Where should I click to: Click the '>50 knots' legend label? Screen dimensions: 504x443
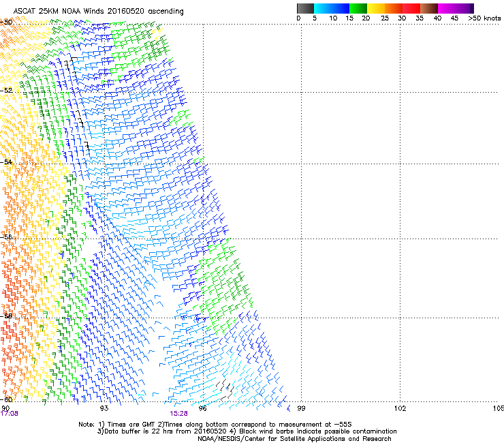(484, 18)
